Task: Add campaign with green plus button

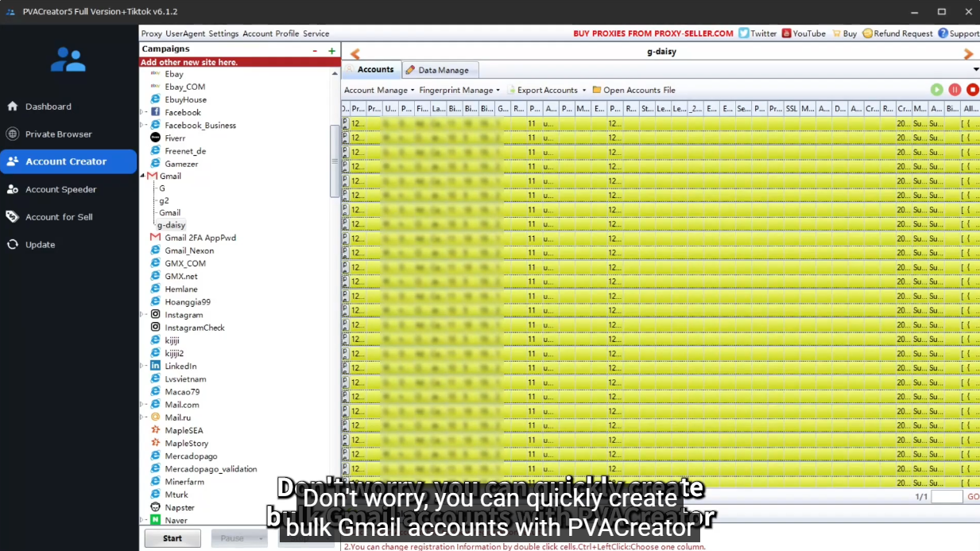Action: click(331, 50)
